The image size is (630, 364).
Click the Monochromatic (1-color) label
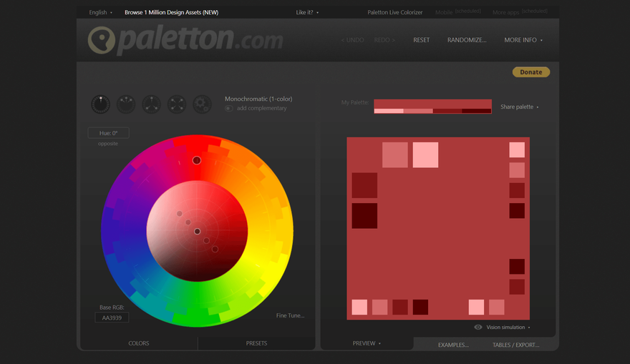(x=258, y=99)
